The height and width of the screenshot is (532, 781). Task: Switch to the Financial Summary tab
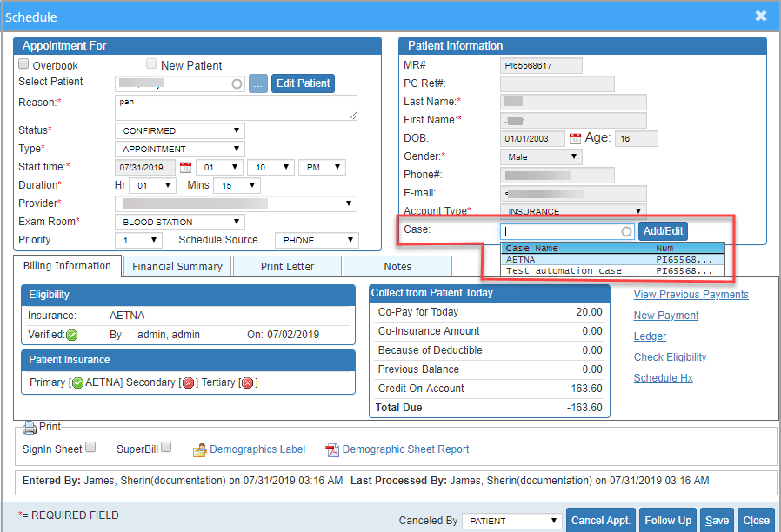pos(177,267)
